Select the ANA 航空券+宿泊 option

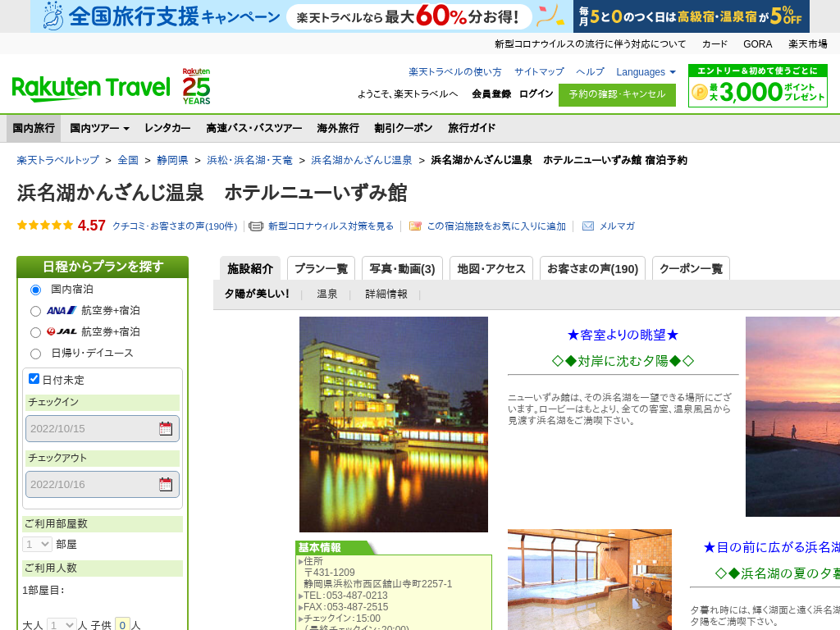(35, 311)
